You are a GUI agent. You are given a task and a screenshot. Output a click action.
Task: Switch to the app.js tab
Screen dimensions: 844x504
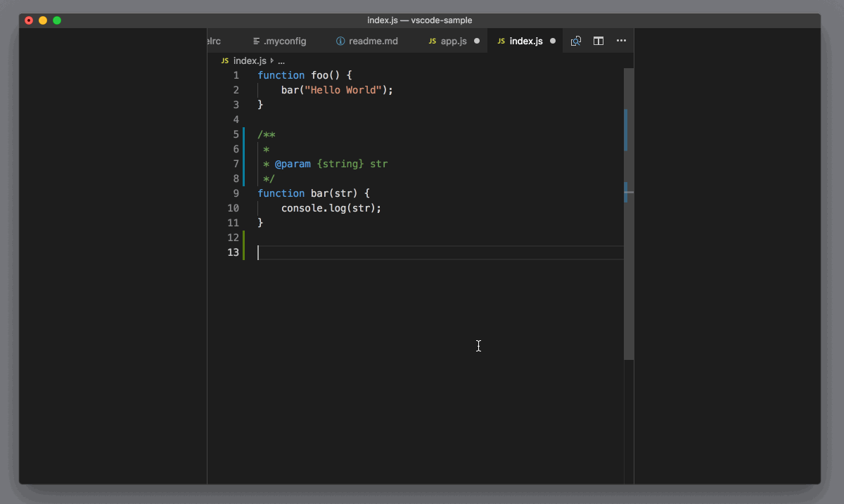(454, 41)
